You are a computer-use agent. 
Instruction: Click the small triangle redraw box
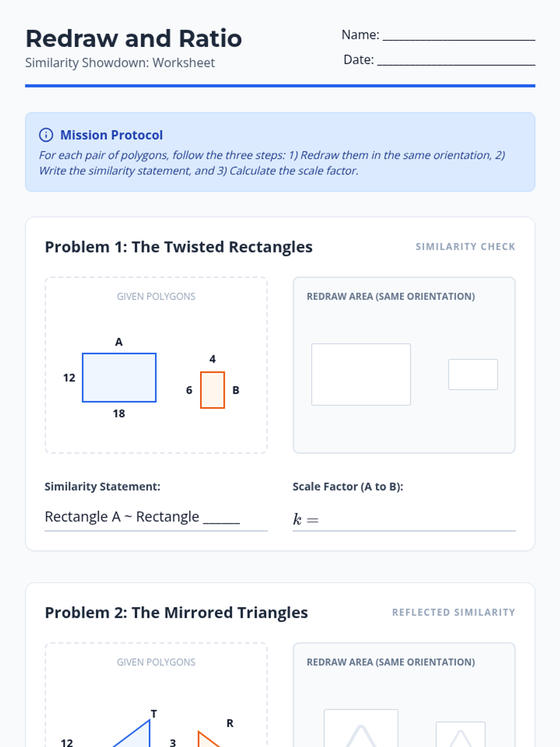point(460,735)
